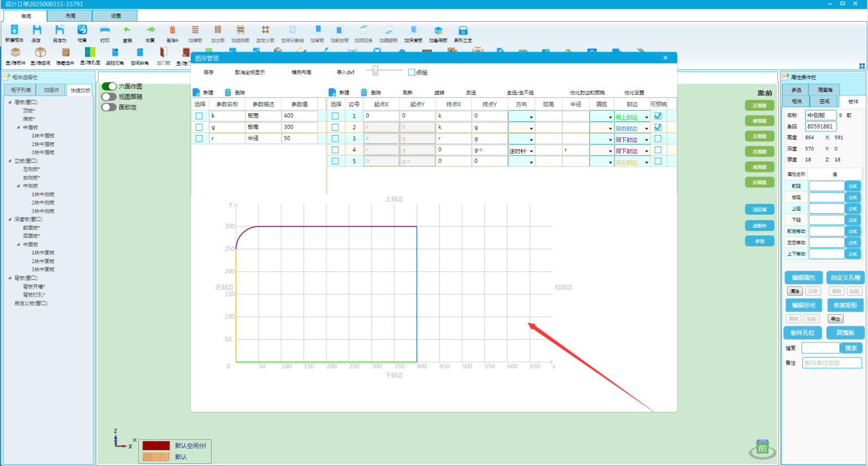
Task: Check the select box for parameter k
Action: click(x=199, y=116)
